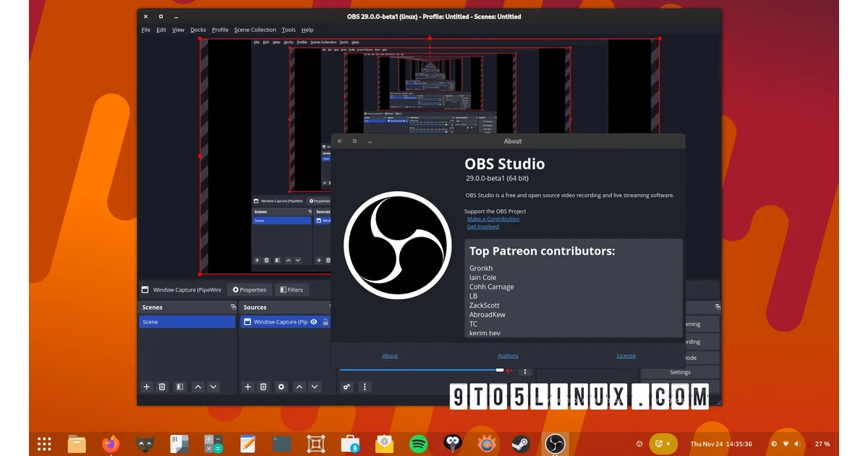Screen dimensions: 868x456
Task: Click the Thu Nov 24 clock in the panel
Action: point(721,444)
